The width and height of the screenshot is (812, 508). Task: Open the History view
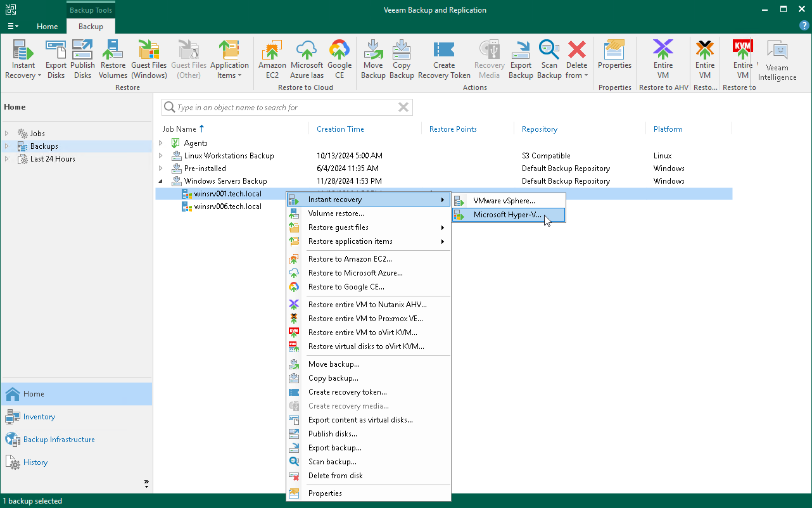coord(34,462)
